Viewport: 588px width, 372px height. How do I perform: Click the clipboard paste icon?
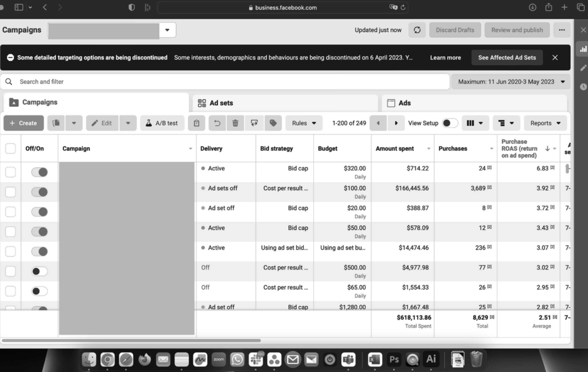196,123
